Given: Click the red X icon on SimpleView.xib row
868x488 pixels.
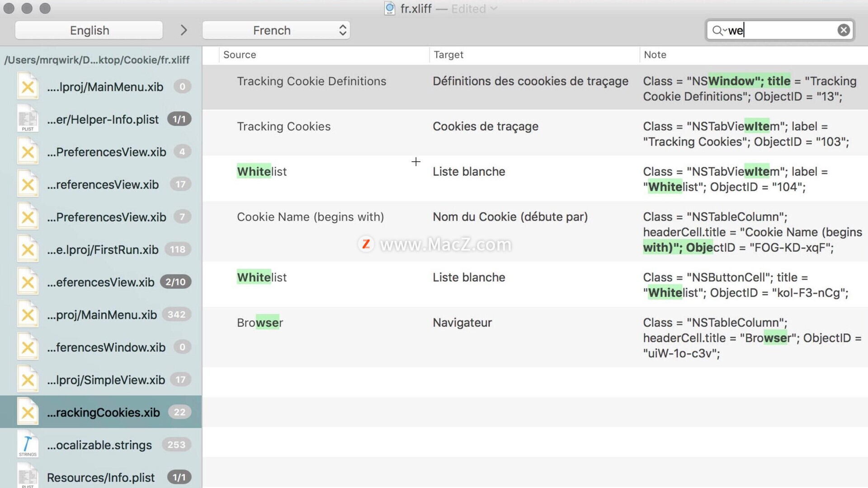Looking at the screenshot, I should coord(28,380).
